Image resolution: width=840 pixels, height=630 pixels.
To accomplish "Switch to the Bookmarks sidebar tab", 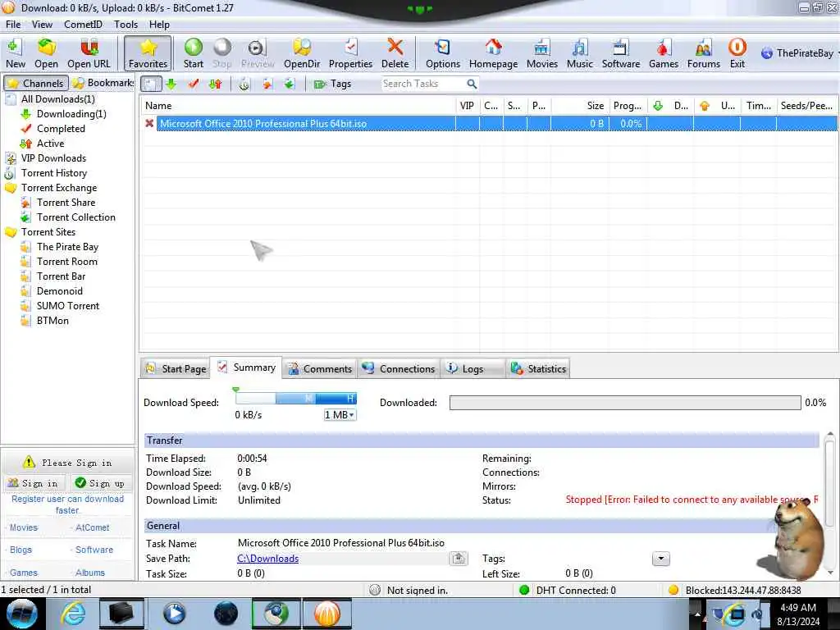I will point(103,83).
